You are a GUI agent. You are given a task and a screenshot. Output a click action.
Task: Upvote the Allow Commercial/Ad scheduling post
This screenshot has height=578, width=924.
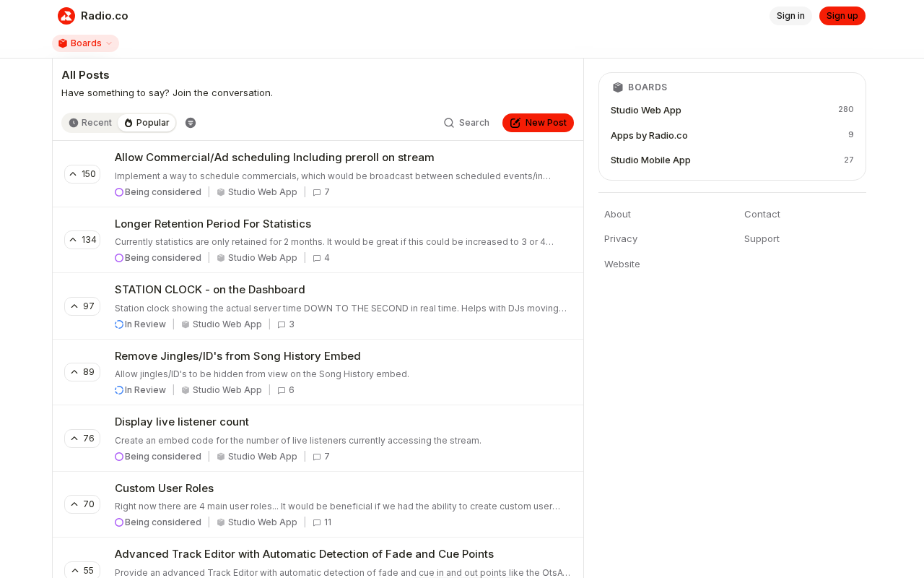(x=82, y=174)
